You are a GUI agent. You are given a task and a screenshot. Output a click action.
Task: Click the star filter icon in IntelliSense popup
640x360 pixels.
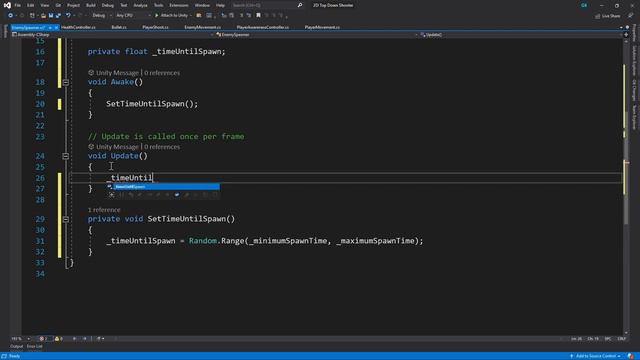pyautogui.click(x=111, y=195)
